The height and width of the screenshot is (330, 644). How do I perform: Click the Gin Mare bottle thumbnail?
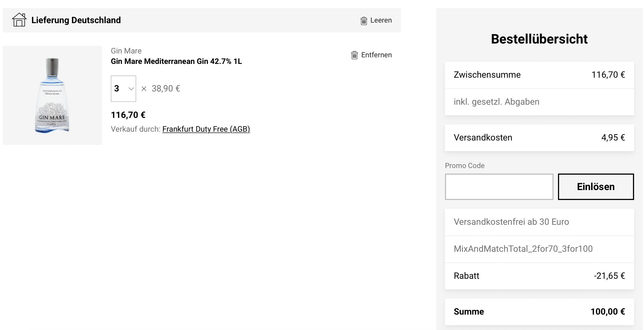point(52,95)
